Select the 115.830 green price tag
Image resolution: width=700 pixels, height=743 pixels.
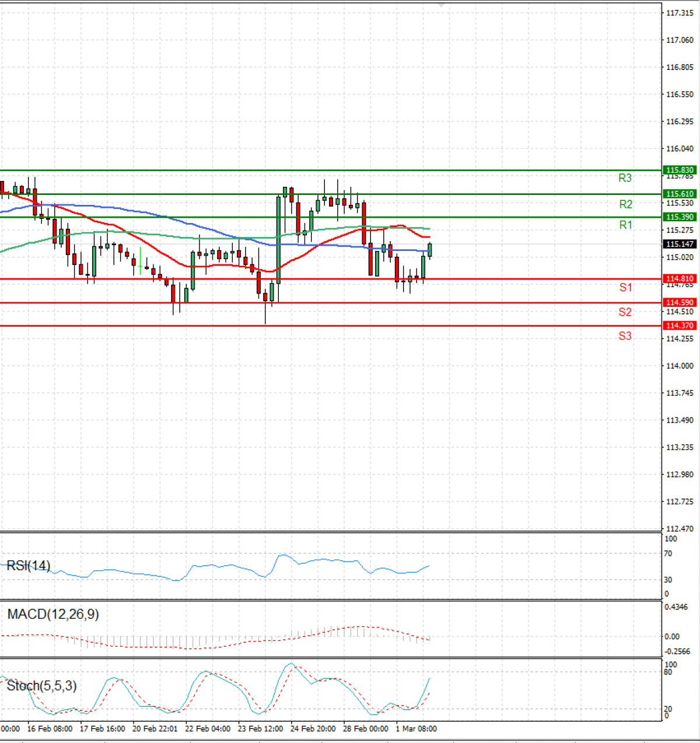tap(680, 170)
